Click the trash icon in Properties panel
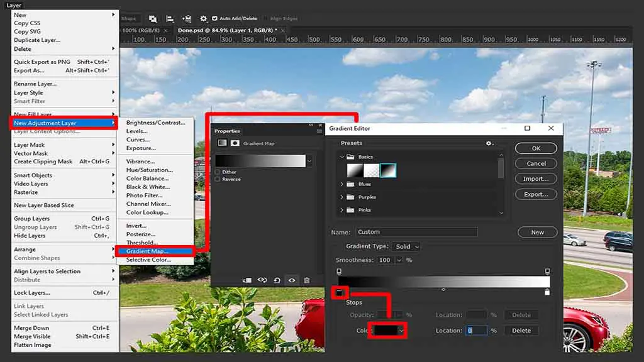This screenshot has height=362, width=644. [x=306, y=280]
